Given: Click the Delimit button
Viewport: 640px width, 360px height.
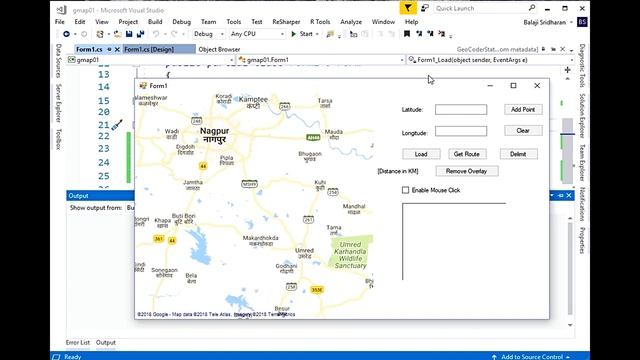Looking at the screenshot, I should click(518, 154).
